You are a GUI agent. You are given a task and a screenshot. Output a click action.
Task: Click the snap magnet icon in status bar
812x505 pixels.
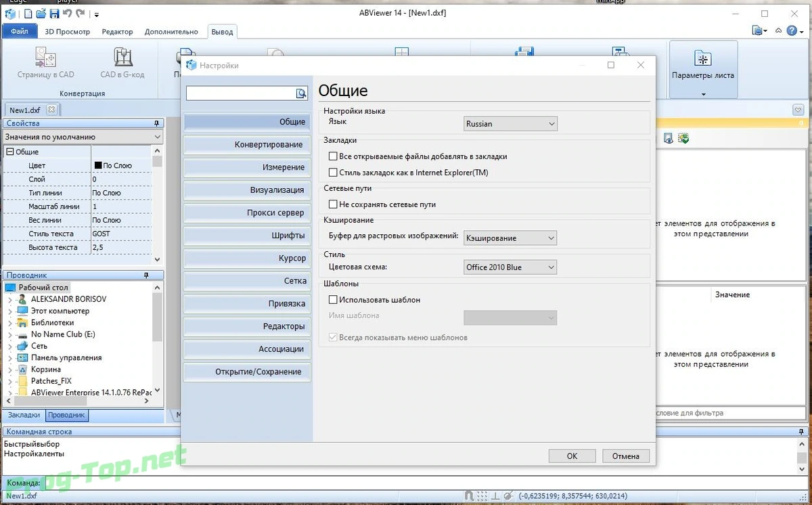(x=469, y=496)
